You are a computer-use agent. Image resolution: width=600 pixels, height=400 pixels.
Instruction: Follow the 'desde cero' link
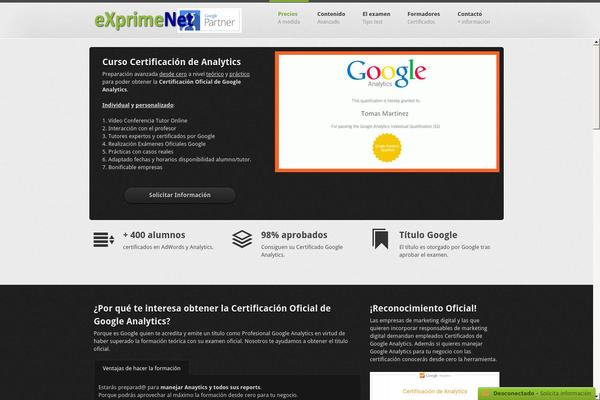(x=173, y=74)
